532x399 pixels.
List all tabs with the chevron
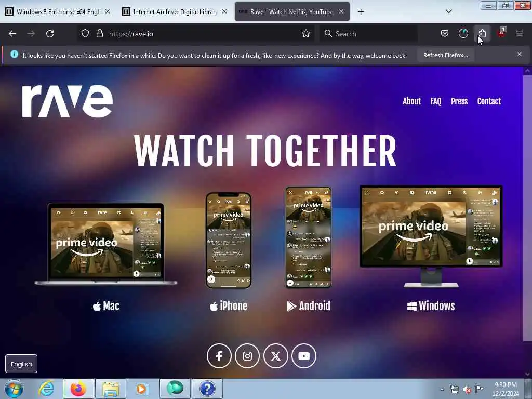[448, 11]
